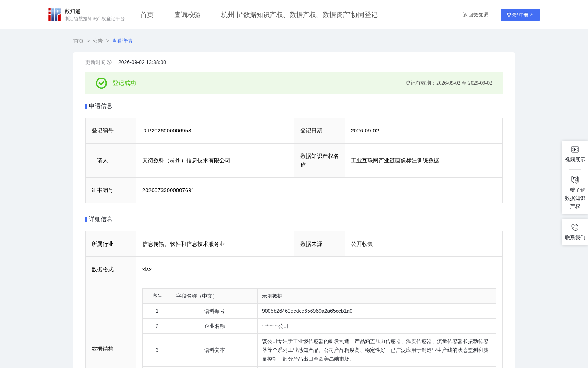Click the 所属行业 row label
Image resolution: width=588 pixels, height=368 pixels.
103,244
